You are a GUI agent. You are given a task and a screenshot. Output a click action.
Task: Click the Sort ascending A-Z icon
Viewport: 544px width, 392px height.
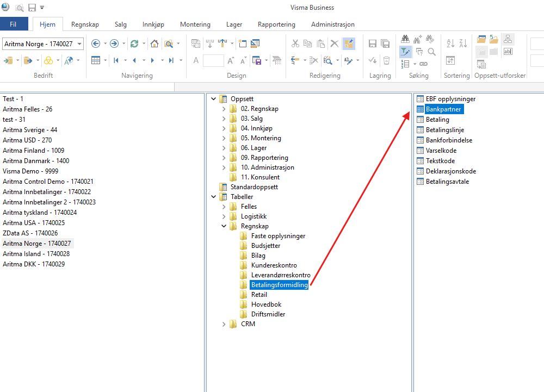450,43
